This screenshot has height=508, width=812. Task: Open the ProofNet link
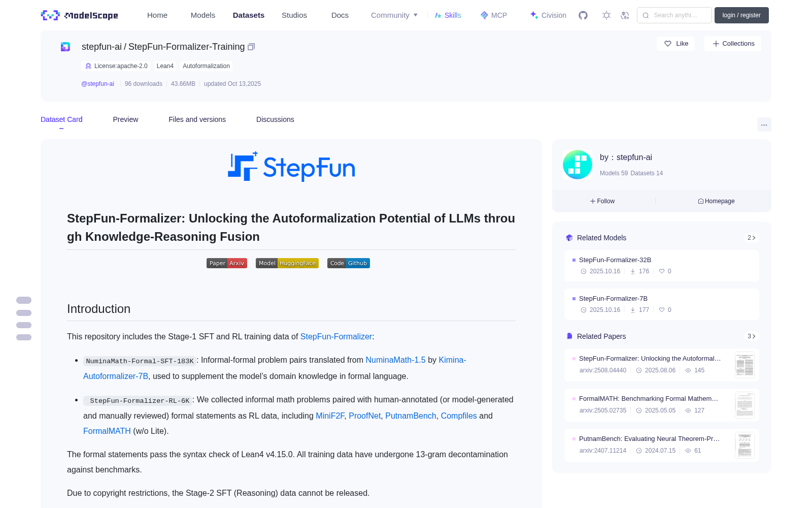[364, 416]
